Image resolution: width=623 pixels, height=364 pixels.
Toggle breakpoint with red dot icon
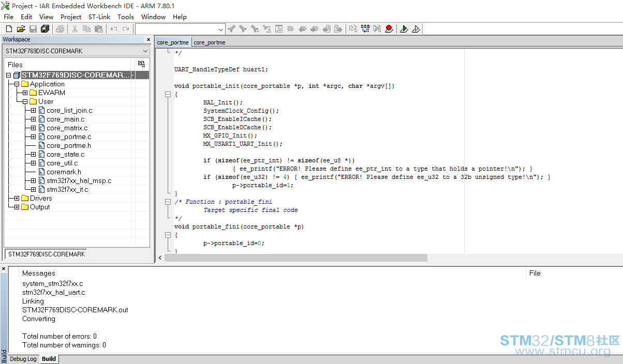coord(389,29)
